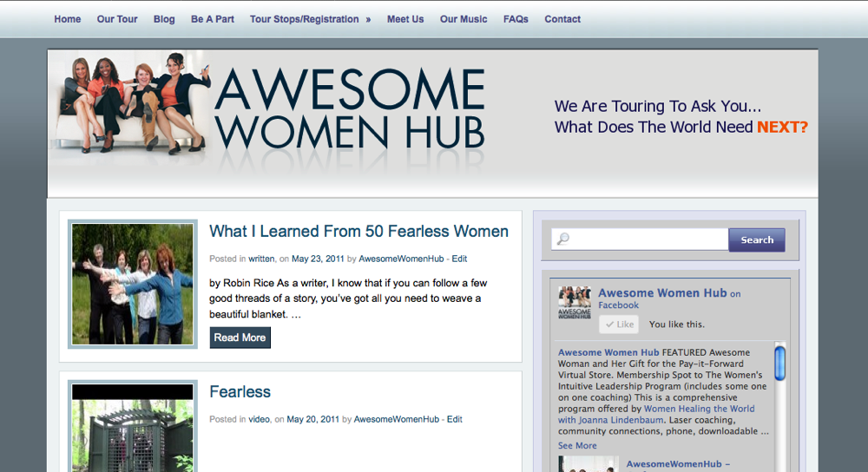Open the Meet Us page

point(405,19)
